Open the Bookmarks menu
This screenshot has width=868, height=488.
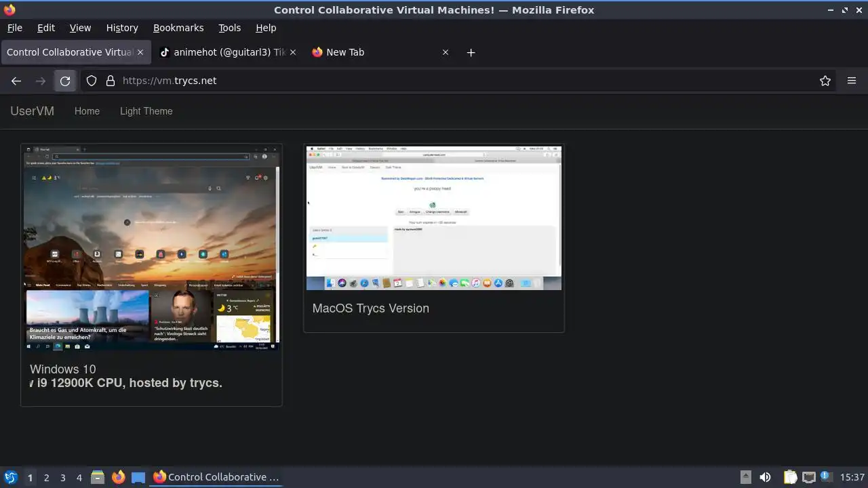coord(178,28)
